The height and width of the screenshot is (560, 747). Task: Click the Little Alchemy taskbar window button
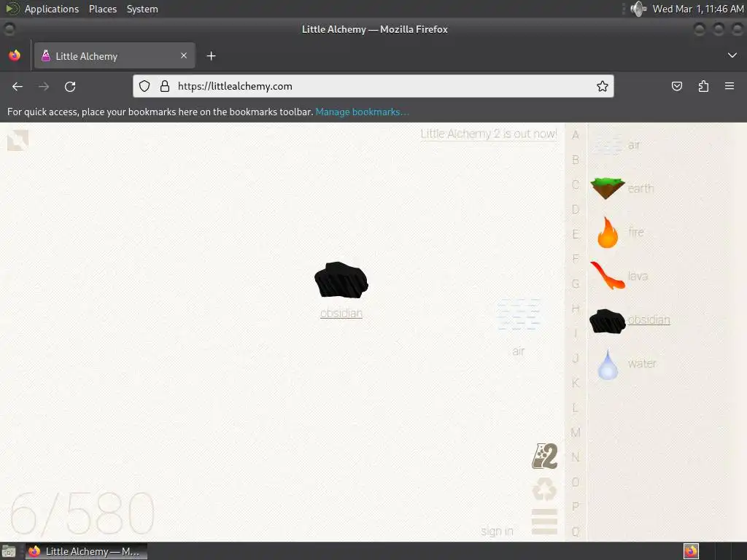click(86, 551)
